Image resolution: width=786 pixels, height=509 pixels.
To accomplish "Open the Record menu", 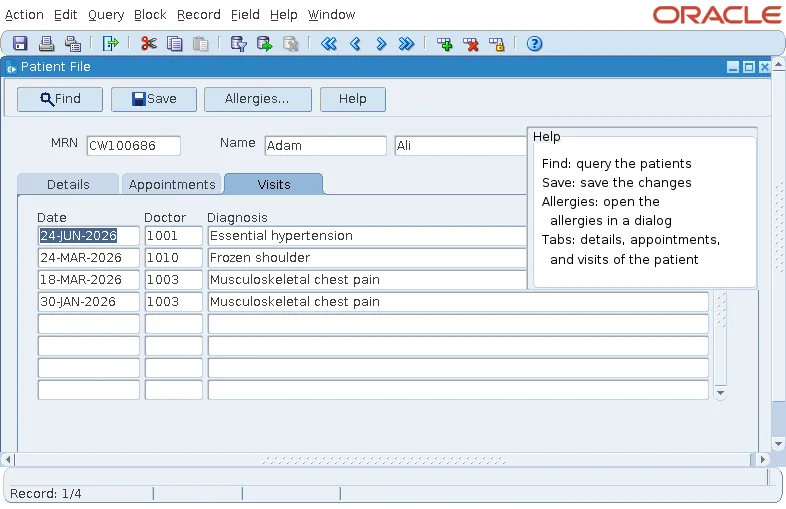I will coord(199,15).
